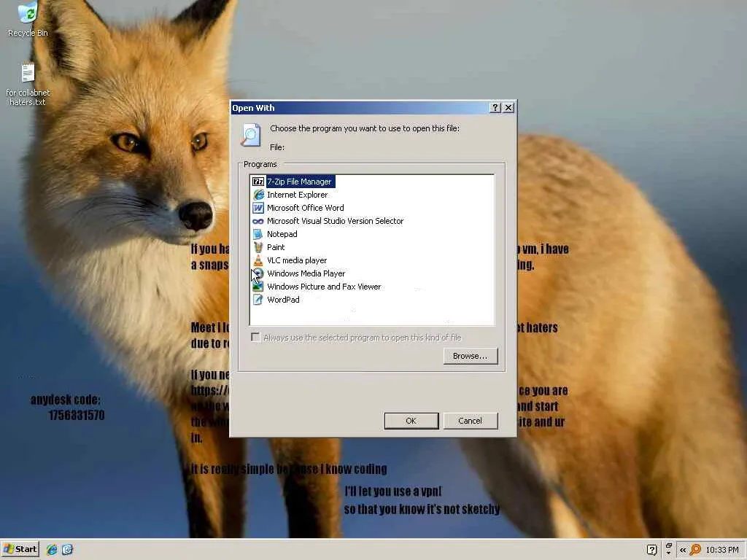The width and height of the screenshot is (747, 560).
Task: Click the WordPad icon in the list
Action: point(258,300)
